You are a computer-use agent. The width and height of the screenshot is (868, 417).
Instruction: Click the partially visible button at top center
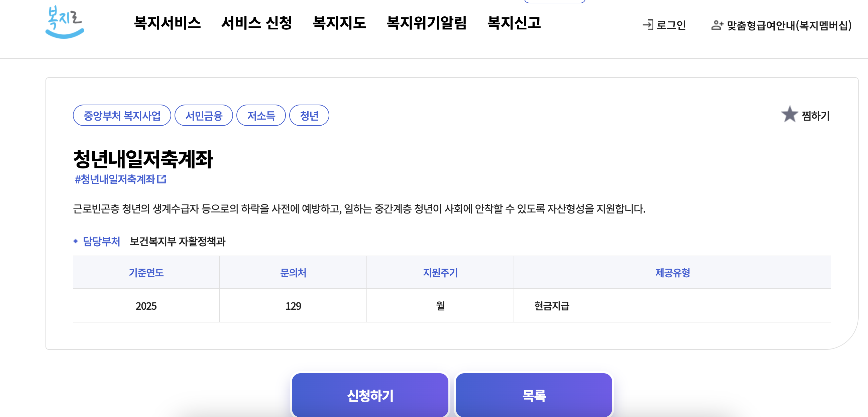pyautogui.click(x=554, y=2)
